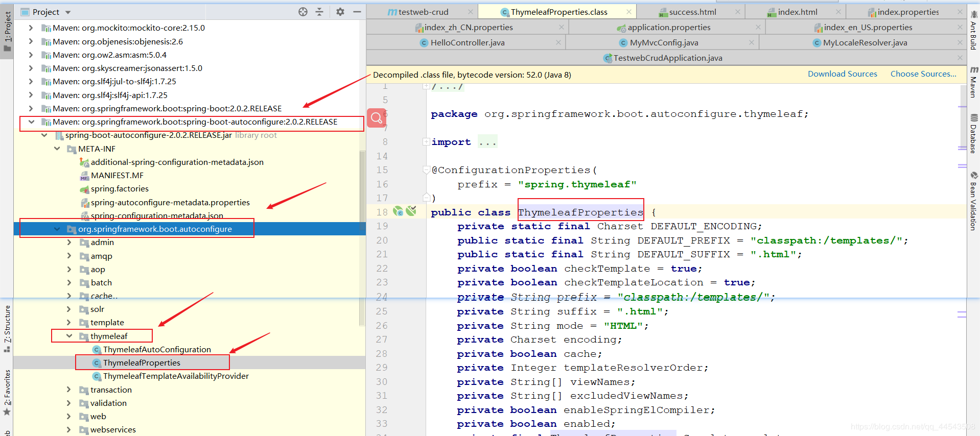
Task: Click the Choose Sources link
Action: (x=923, y=74)
